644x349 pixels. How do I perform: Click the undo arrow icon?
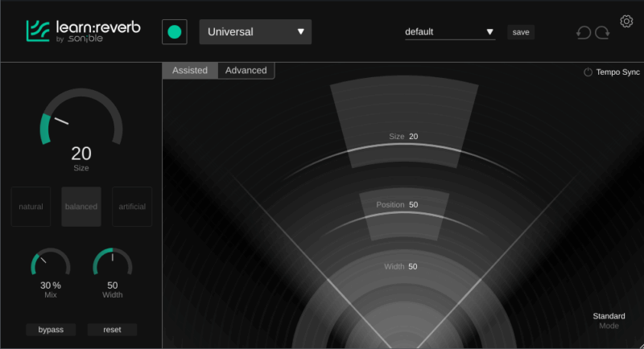pos(584,33)
